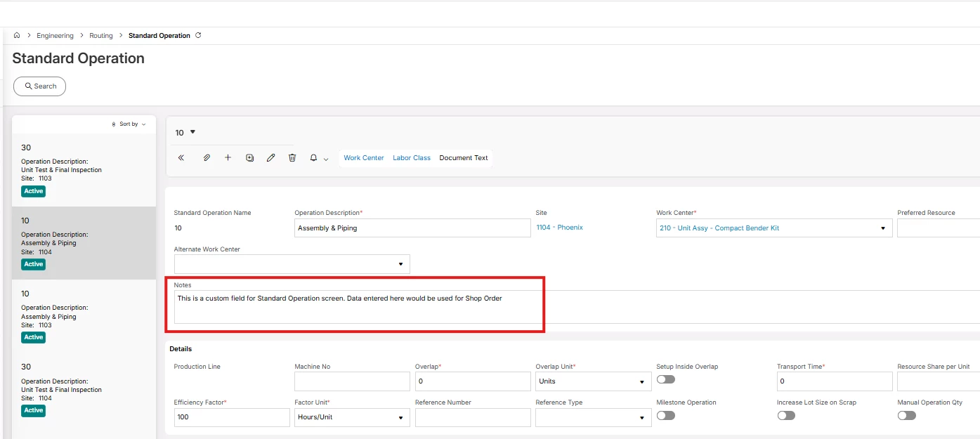This screenshot has height=439, width=980.
Task: Open the Work Center dropdown
Action: (x=883, y=228)
